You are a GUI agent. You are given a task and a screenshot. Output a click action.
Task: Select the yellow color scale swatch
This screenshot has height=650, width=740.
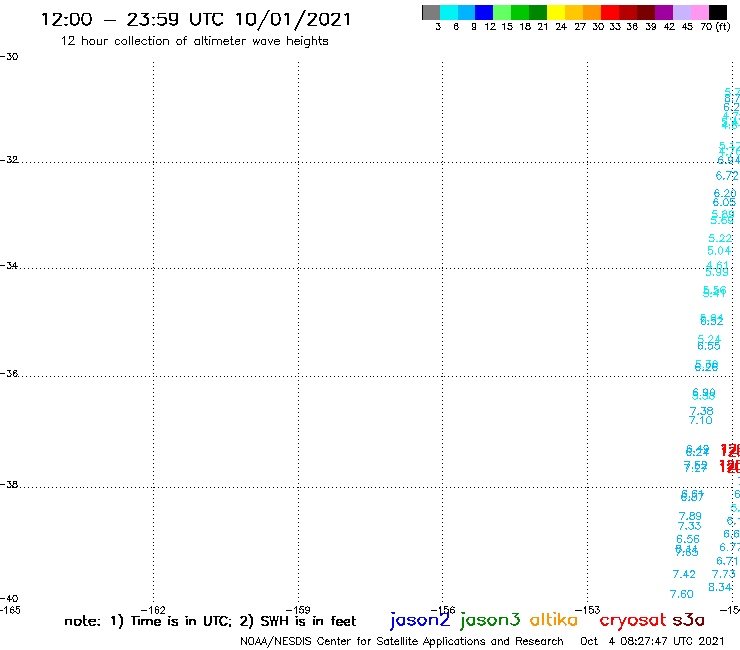click(556, 12)
